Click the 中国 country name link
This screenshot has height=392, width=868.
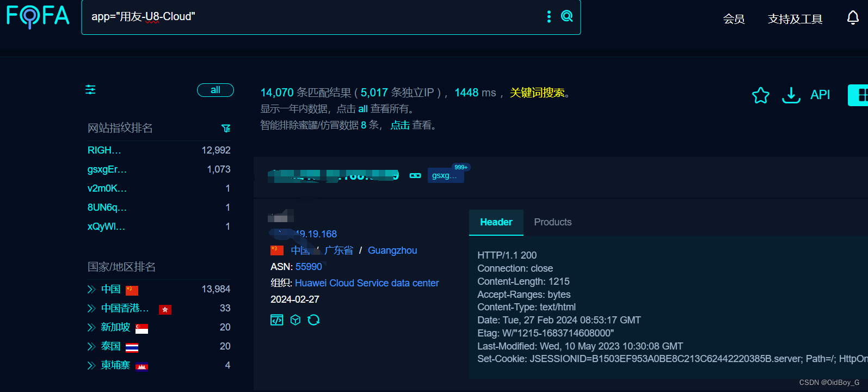tap(111, 289)
